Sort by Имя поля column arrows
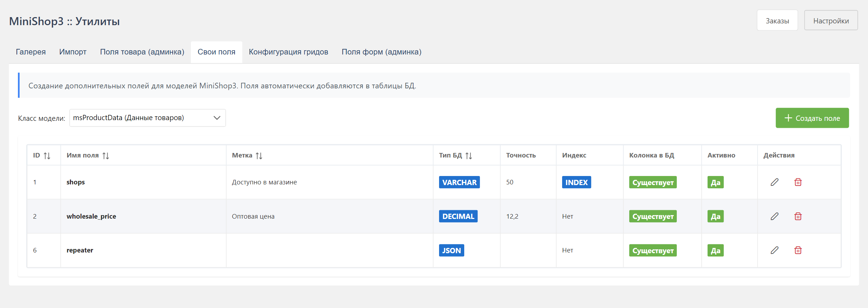 (x=106, y=155)
